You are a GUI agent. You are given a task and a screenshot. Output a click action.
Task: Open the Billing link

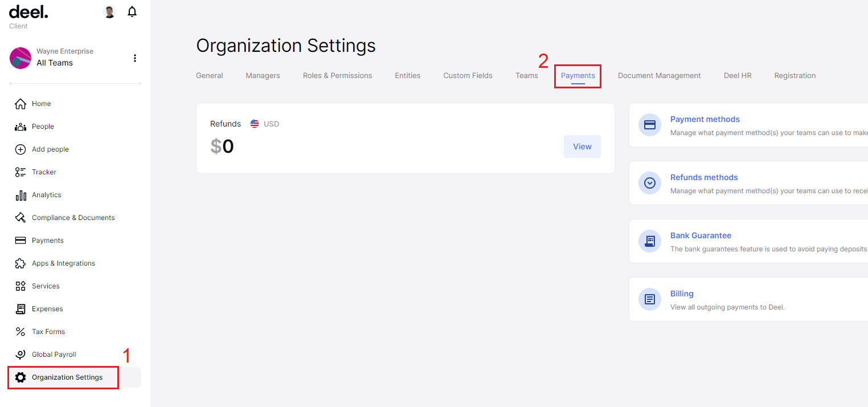pos(682,293)
